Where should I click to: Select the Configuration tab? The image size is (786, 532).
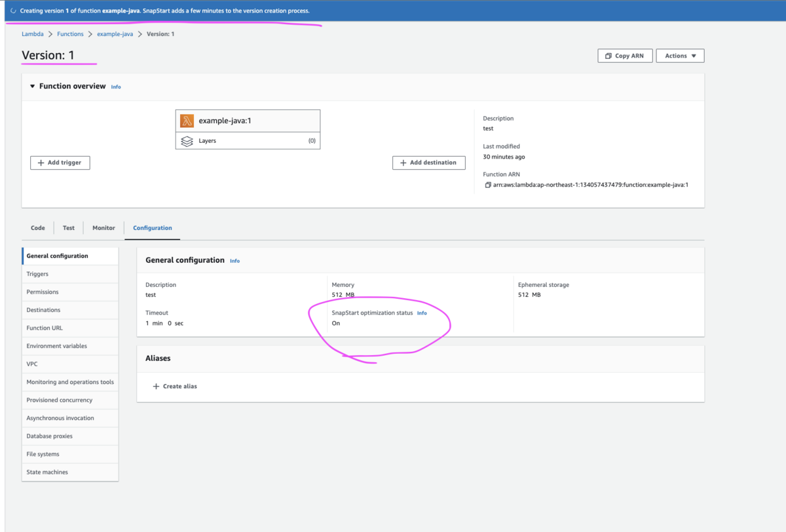click(x=153, y=228)
